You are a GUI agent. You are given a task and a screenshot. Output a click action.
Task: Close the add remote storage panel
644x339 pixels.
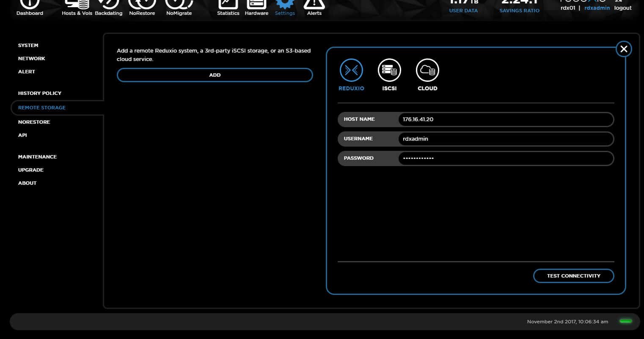point(624,49)
